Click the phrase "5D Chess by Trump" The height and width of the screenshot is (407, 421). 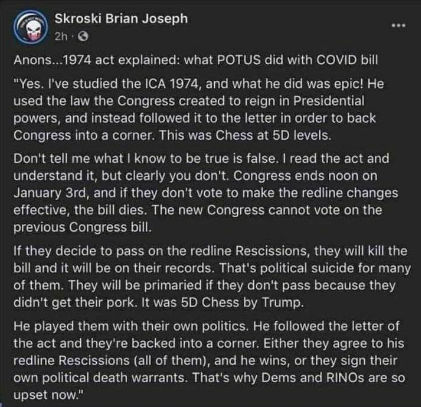[242, 303]
